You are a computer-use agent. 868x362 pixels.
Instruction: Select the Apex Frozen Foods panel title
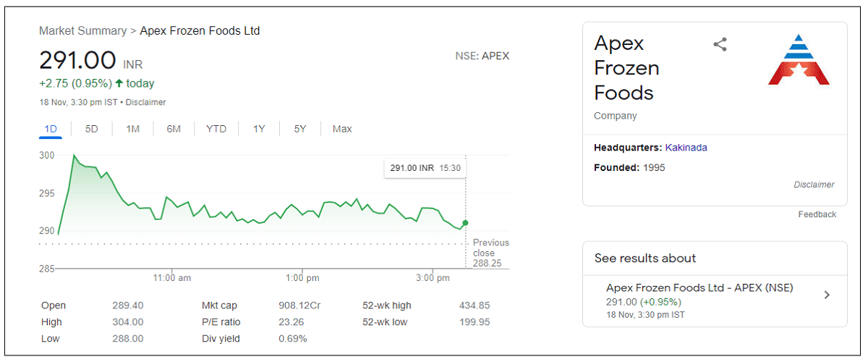click(x=626, y=68)
